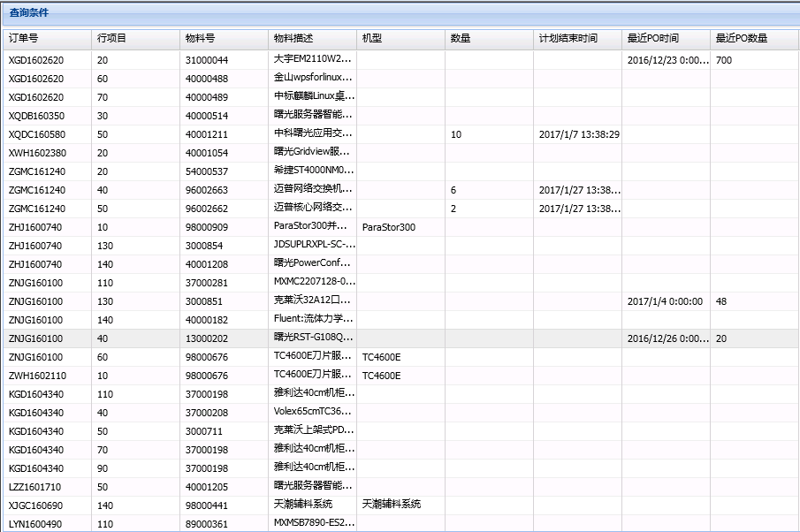Select cell 大宇EM2110W2 description
The height and width of the screenshot is (532, 800).
312,60
